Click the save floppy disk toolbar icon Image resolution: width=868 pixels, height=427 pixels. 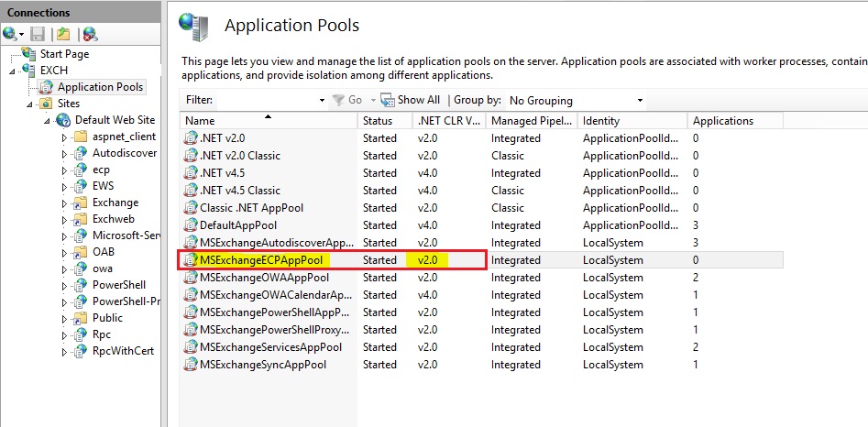tap(37, 35)
